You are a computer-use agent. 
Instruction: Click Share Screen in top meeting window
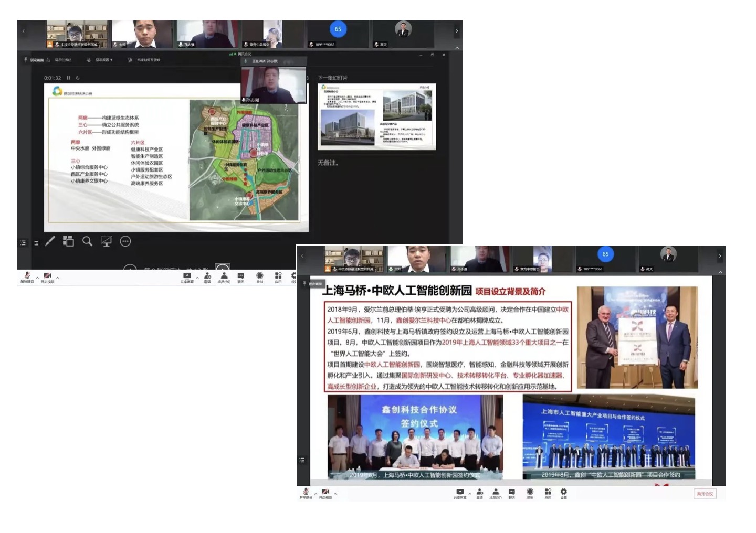[187, 278]
